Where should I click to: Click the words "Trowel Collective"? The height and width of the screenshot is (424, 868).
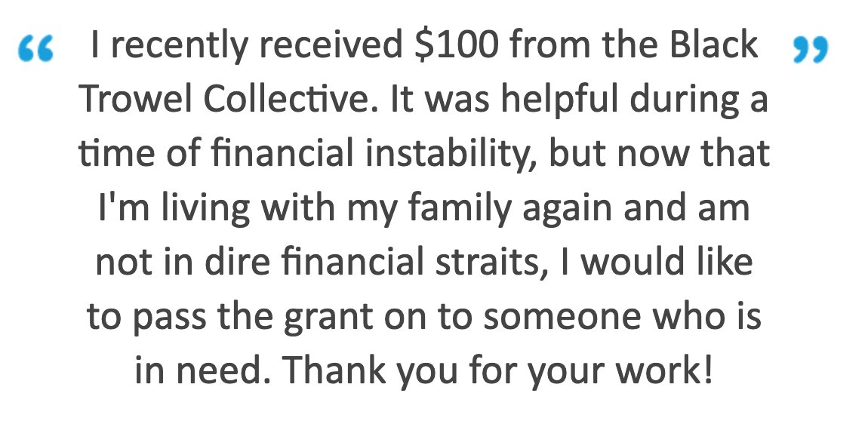[x=224, y=99]
